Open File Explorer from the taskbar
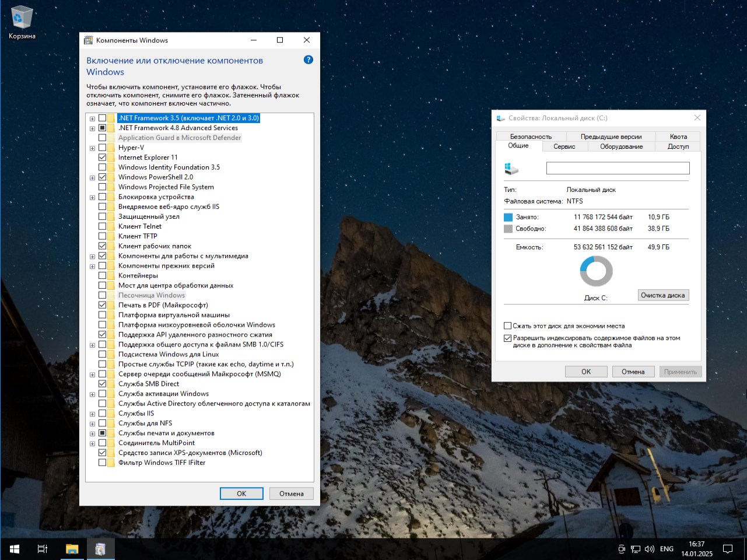This screenshot has width=747, height=560. 72,549
